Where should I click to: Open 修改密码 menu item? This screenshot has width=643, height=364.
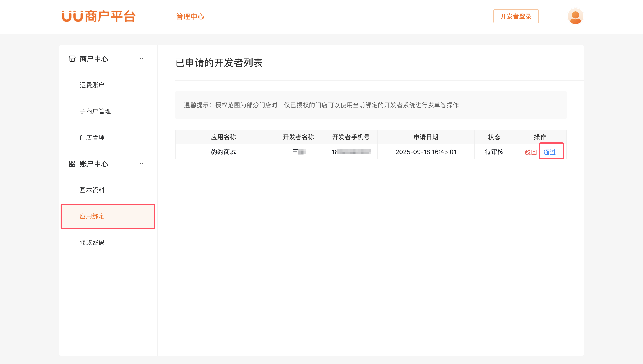[92, 243]
